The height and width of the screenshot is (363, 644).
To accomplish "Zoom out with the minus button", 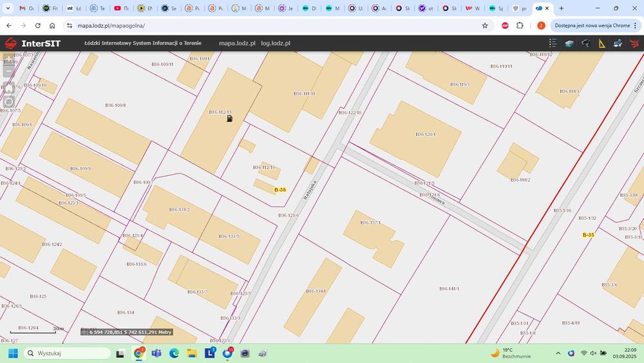I will coord(8,72).
